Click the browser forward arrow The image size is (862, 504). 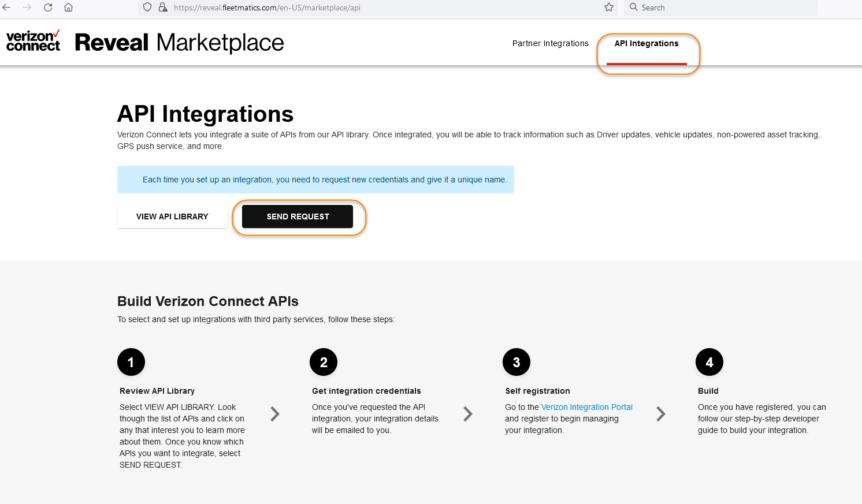pos(27,8)
